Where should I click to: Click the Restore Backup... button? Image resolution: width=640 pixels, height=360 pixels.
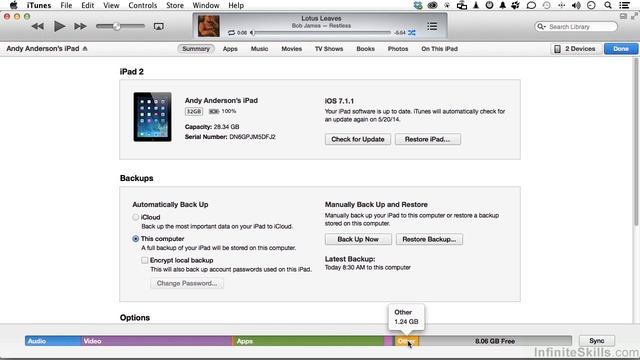coord(429,239)
